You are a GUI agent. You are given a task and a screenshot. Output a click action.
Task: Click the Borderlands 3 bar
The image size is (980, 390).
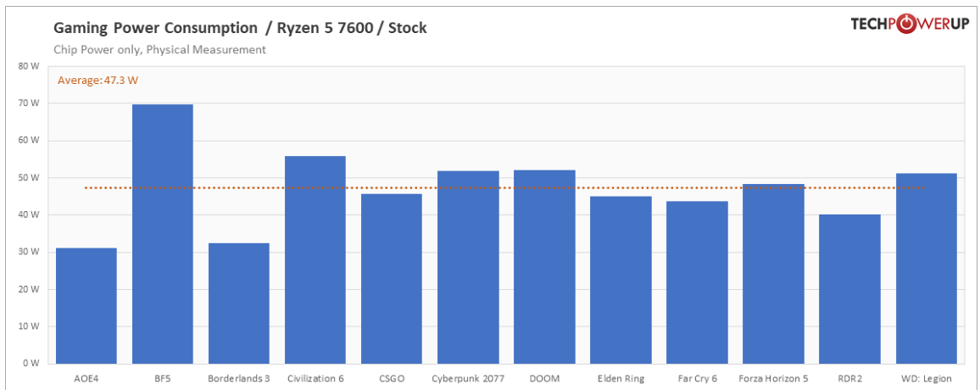[x=239, y=304]
